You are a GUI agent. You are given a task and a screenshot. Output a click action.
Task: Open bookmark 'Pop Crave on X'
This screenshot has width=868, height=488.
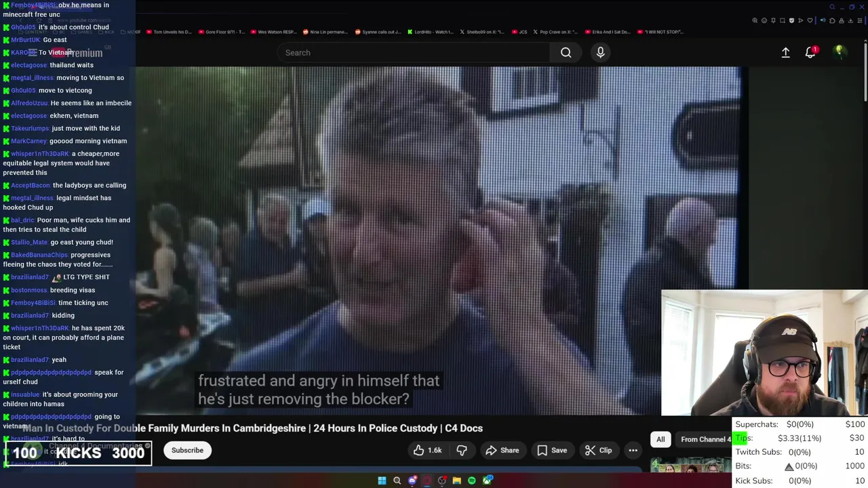(x=555, y=32)
